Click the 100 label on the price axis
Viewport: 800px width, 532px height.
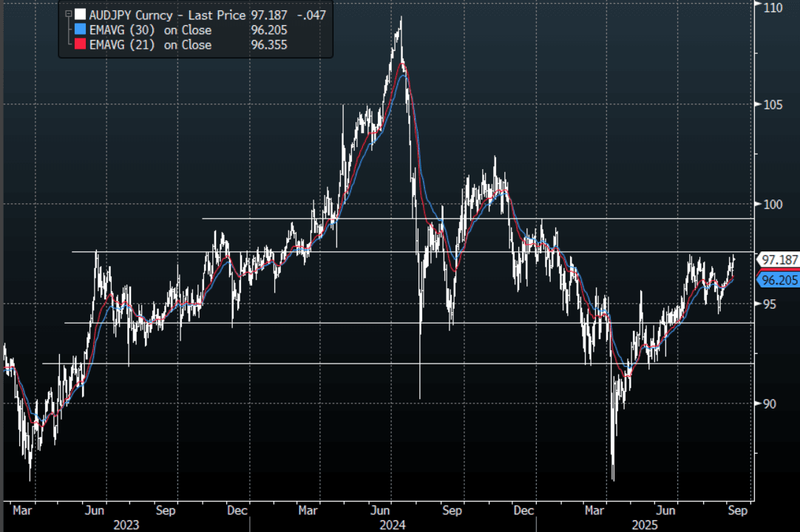(x=773, y=204)
